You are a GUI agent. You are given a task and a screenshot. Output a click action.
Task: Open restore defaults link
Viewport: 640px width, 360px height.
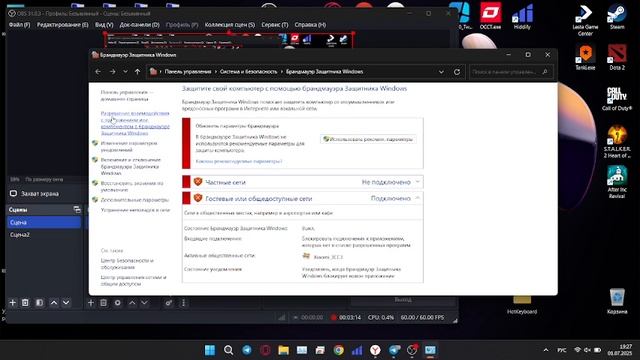pyautogui.click(x=132, y=187)
